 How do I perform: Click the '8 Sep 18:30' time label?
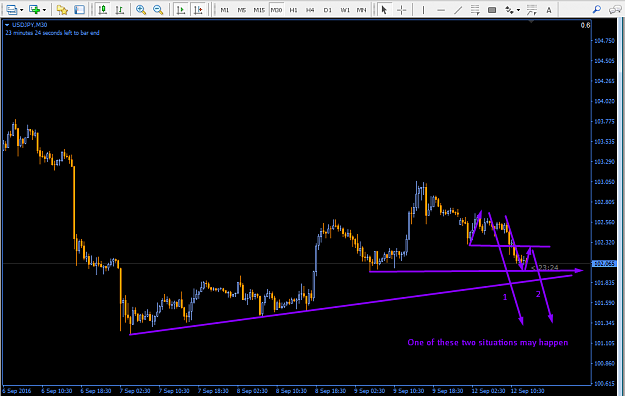[330, 391]
